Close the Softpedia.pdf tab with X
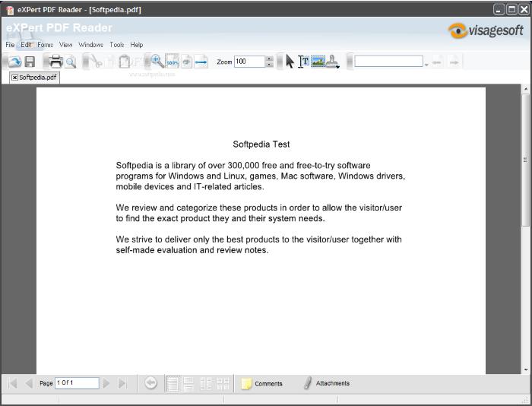 point(14,78)
